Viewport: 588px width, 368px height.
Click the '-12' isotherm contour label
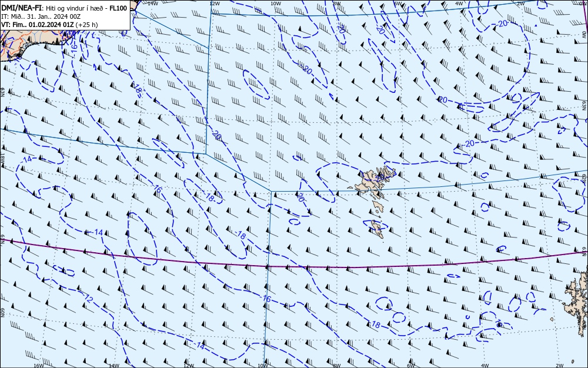coord(88,299)
